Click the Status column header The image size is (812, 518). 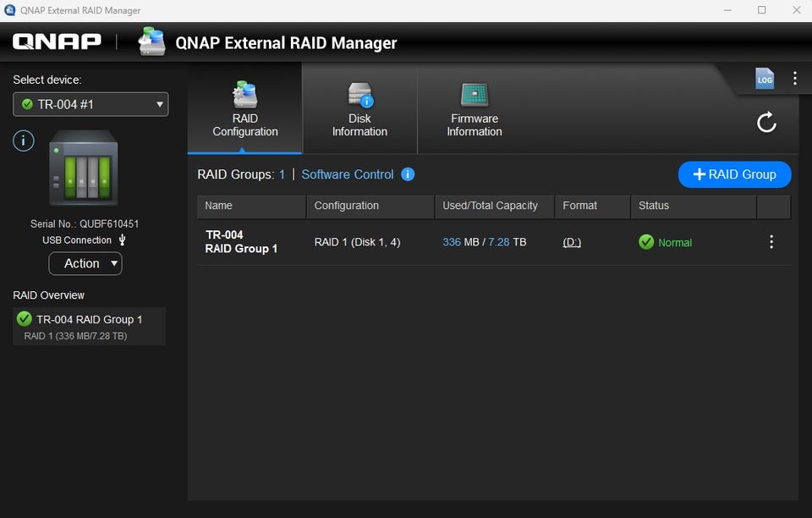(x=694, y=207)
